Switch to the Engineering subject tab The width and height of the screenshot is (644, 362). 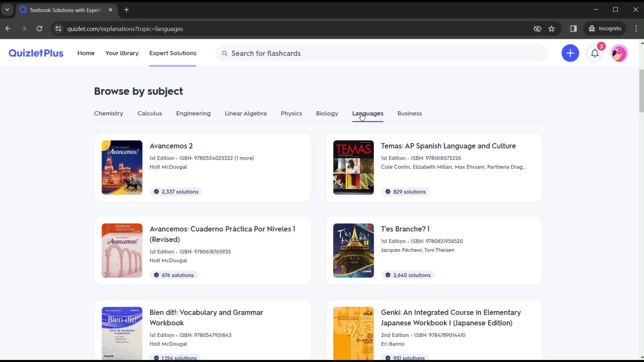(x=193, y=113)
